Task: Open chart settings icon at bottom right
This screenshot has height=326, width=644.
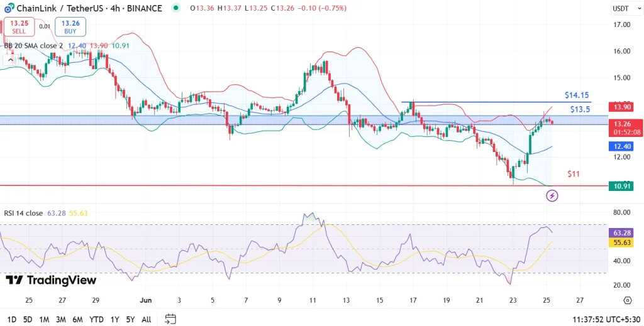Action: click(x=627, y=300)
